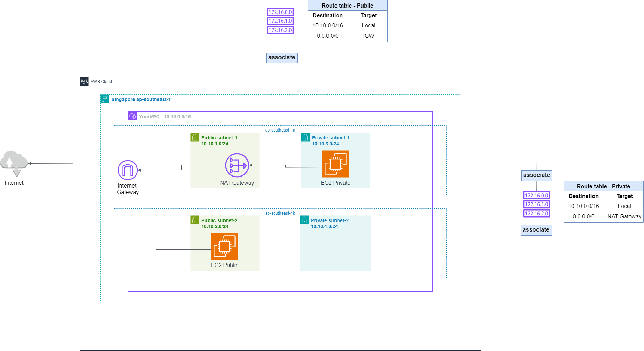This screenshot has height=351, width=644.
Task: Click the ap-southeast-1a zone label
Action: [x=280, y=130]
